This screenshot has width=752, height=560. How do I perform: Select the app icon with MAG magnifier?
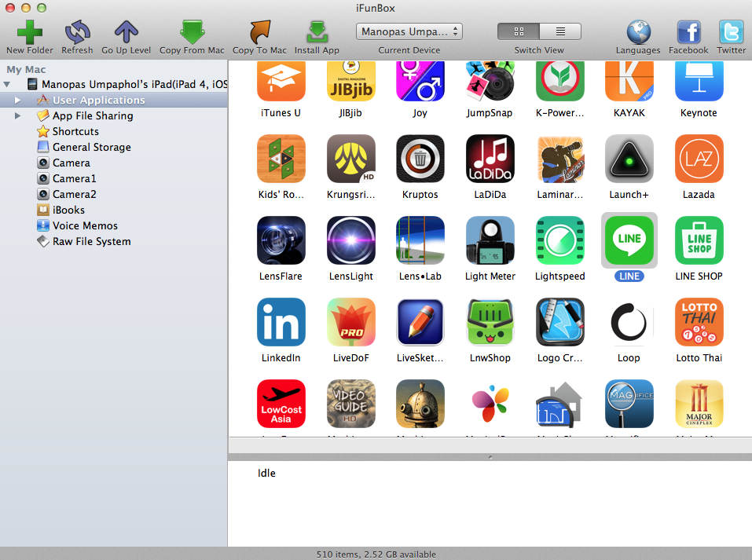629,404
